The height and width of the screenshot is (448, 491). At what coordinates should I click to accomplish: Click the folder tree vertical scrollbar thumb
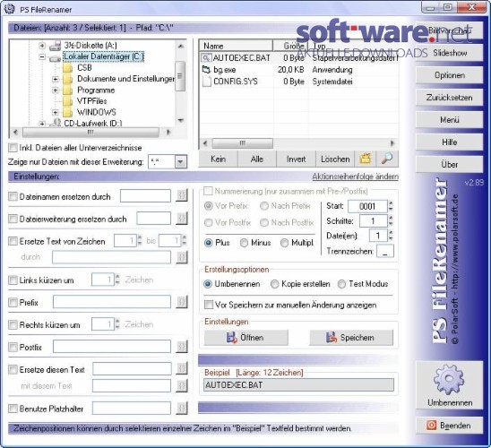(x=180, y=76)
